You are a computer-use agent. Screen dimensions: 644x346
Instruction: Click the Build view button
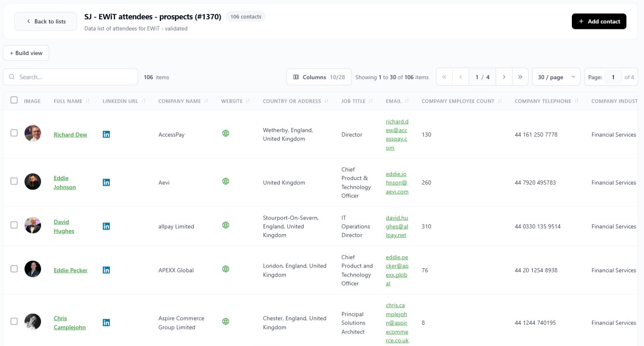point(26,53)
